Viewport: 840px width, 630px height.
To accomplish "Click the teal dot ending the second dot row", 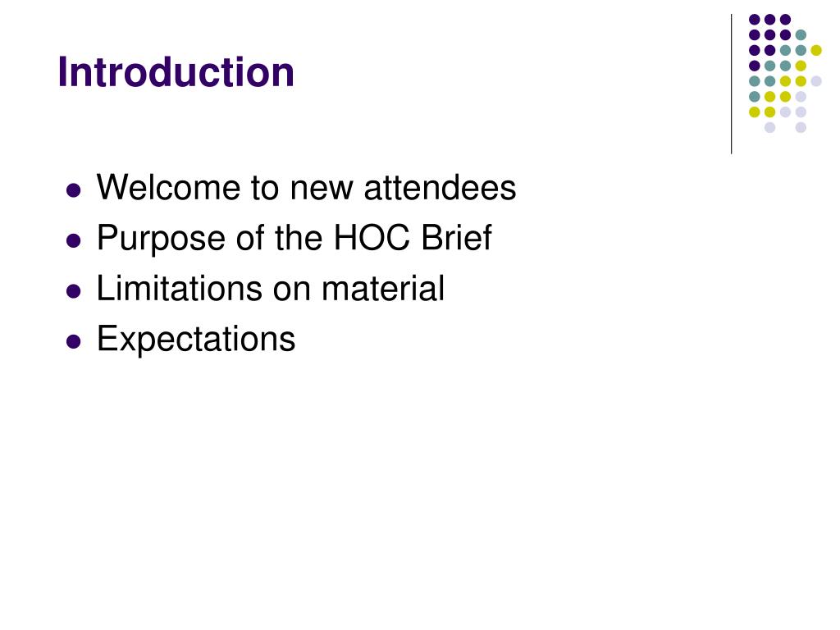I will coord(801,34).
